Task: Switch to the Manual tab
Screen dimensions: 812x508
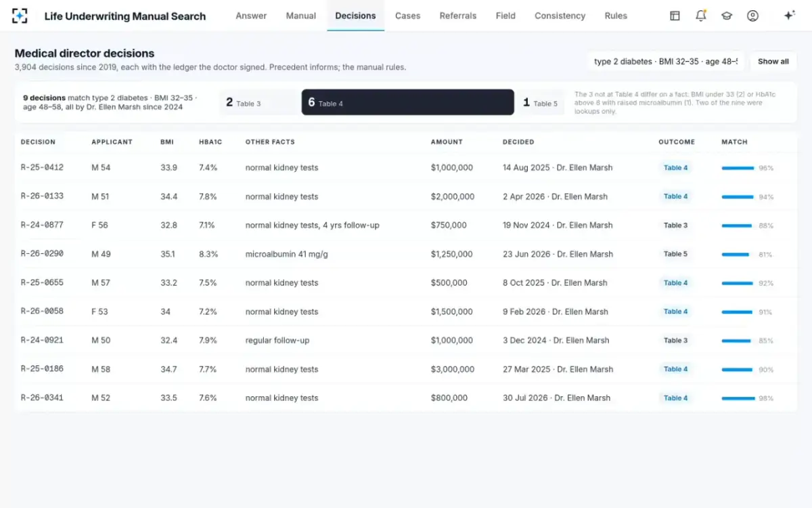Action: (301, 16)
